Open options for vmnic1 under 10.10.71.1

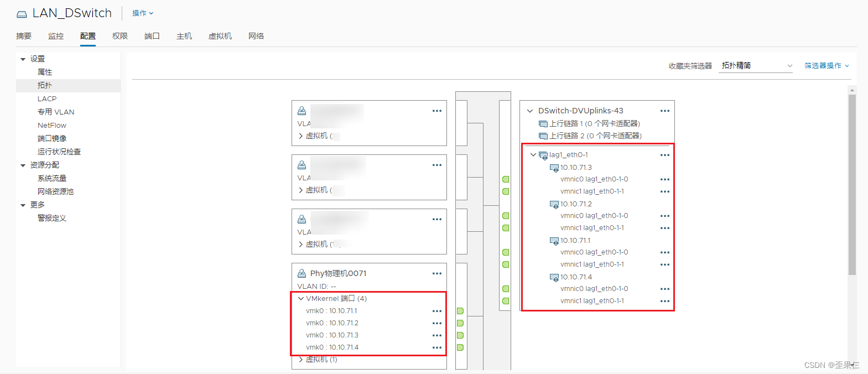tap(665, 264)
